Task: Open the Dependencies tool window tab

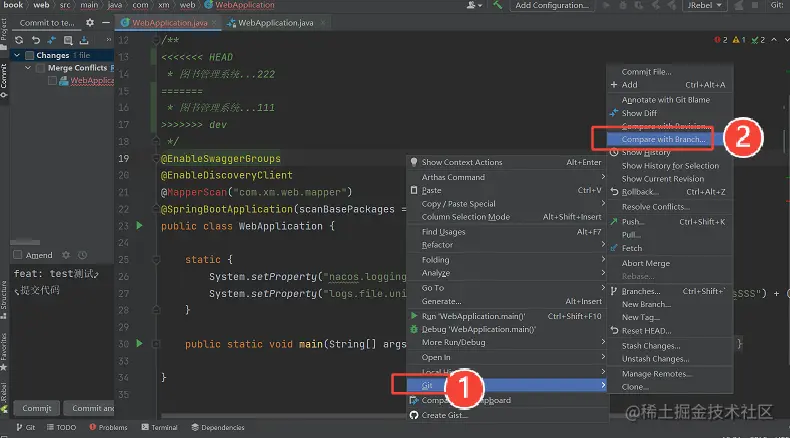Action: pyautogui.click(x=218, y=427)
